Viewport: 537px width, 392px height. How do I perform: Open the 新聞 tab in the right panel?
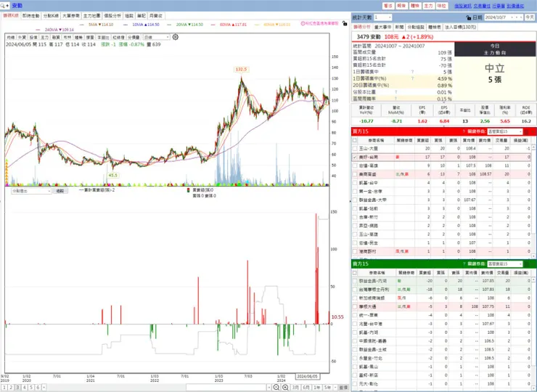point(399,27)
